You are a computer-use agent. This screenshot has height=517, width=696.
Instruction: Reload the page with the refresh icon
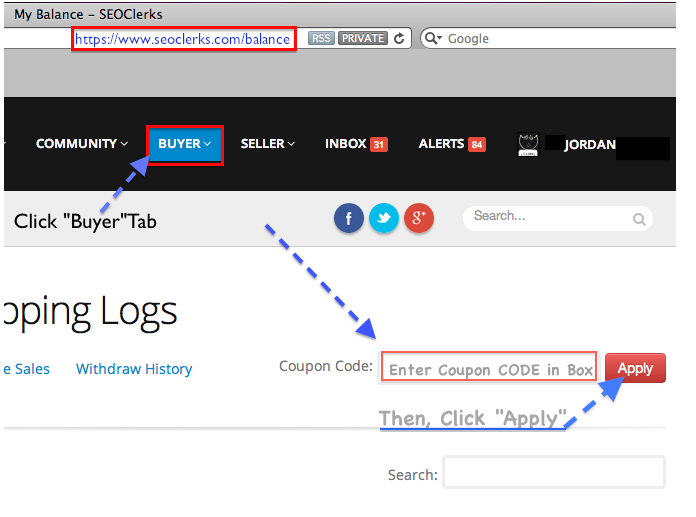(400, 39)
